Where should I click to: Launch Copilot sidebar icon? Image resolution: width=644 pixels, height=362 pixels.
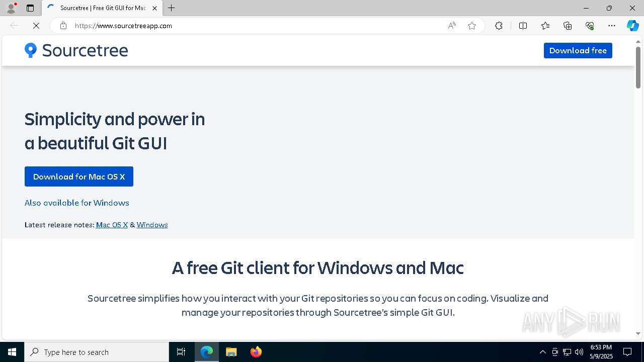(x=632, y=26)
